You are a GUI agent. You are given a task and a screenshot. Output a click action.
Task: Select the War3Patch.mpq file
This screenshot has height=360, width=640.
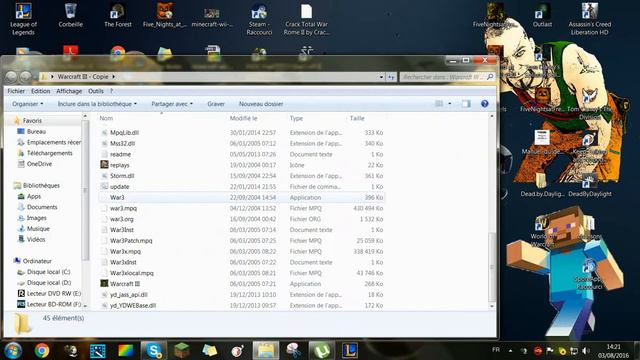pos(131,241)
